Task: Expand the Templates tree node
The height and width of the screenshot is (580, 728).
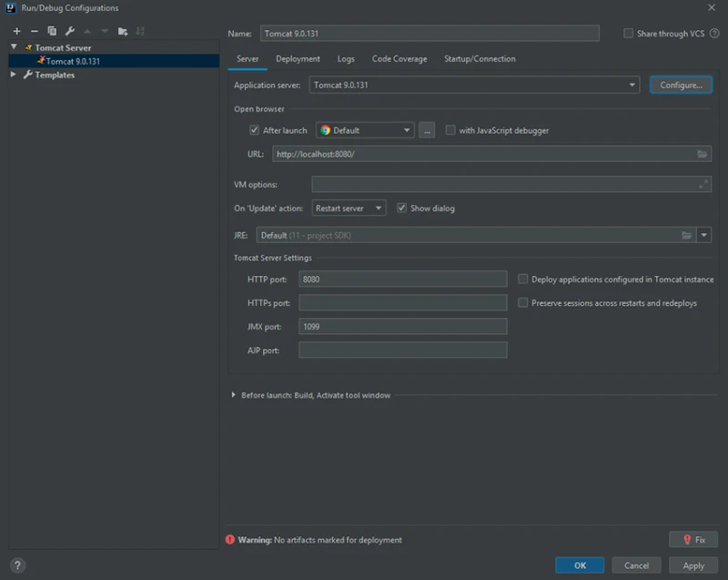Action: point(14,75)
